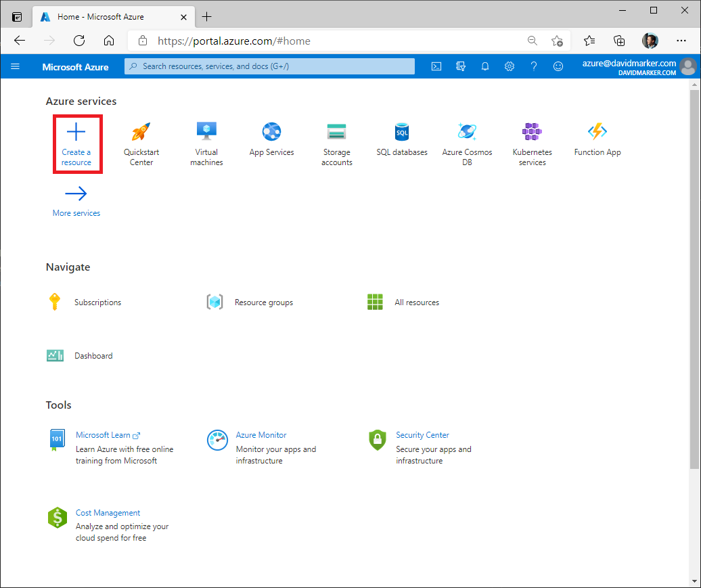Open the Subscriptions key icon
This screenshot has width=701, height=588.
pos(55,302)
